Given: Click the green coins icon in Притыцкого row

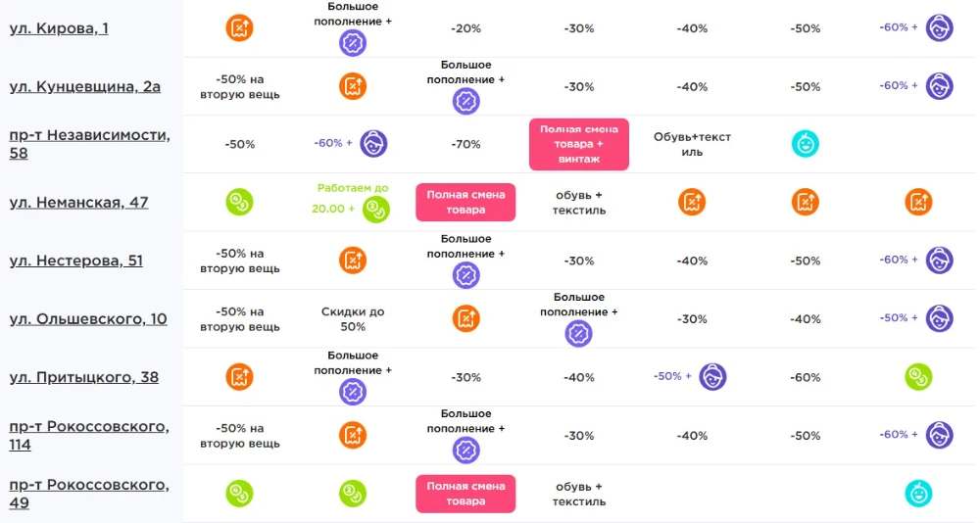Looking at the screenshot, I should (x=918, y=377).
